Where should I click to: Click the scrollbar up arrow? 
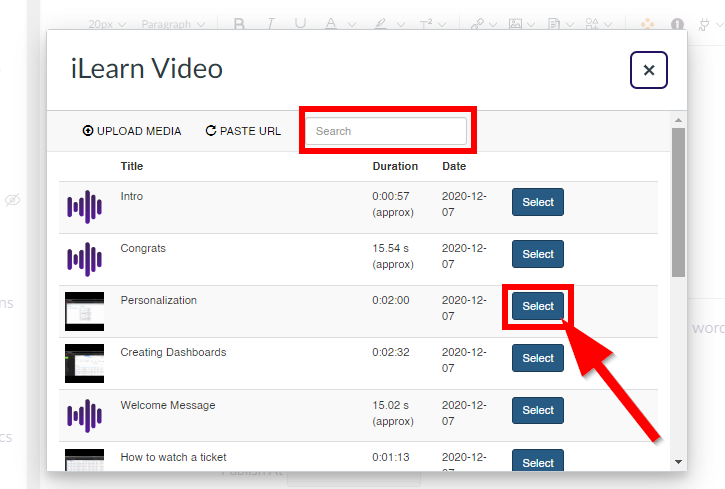pyautogui.click(x=678, y=120)
